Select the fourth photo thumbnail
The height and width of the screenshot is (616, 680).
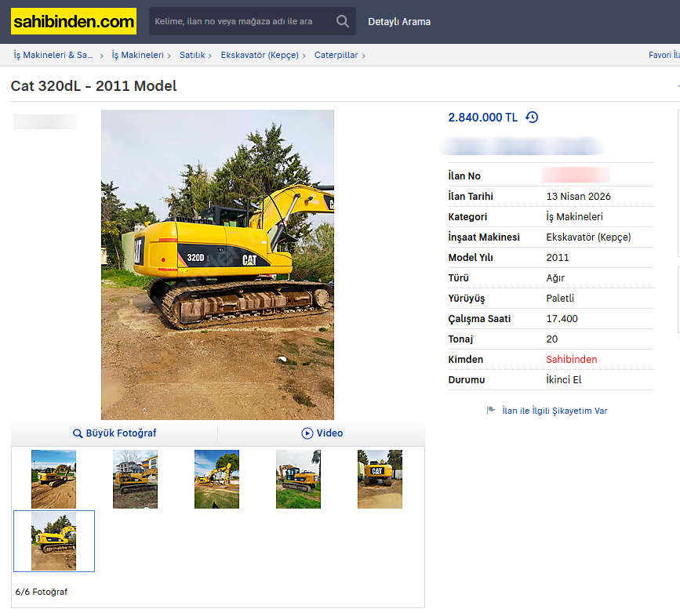pyautogui.click(x=298, y=479)
